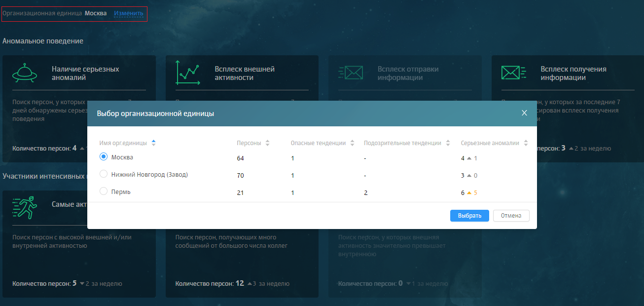The height and width of the screenshot is (306, 644).
Task: Select the Москва radio button
Action: coord(104,156)
